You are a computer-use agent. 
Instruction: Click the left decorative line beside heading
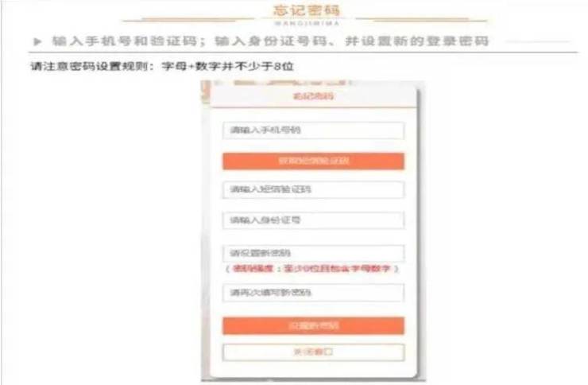[x=188, y=19]
